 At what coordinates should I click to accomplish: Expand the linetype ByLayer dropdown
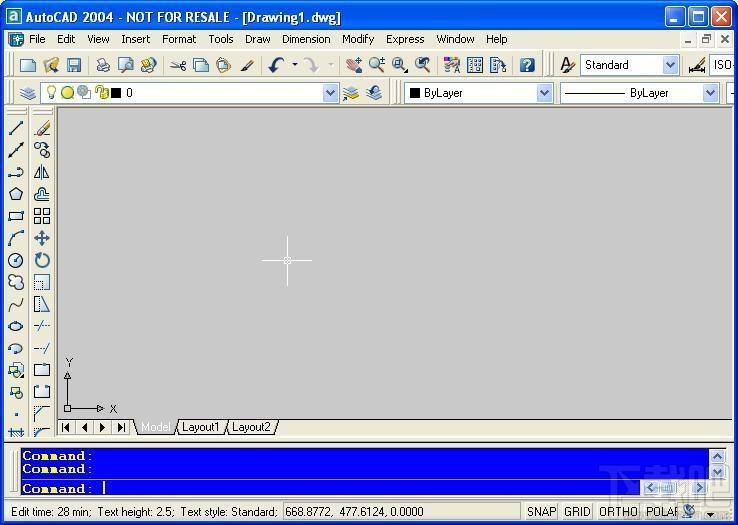710,93
